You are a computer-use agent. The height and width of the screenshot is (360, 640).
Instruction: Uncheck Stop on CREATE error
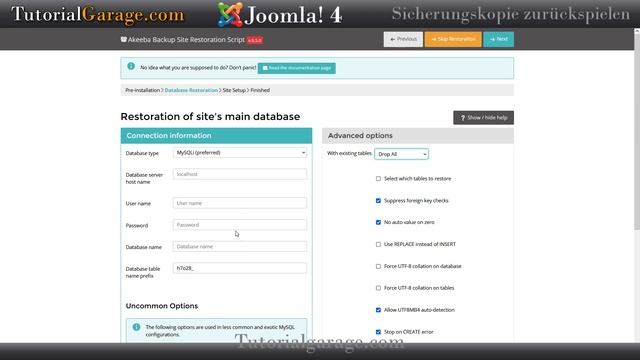tap(378, 332)
